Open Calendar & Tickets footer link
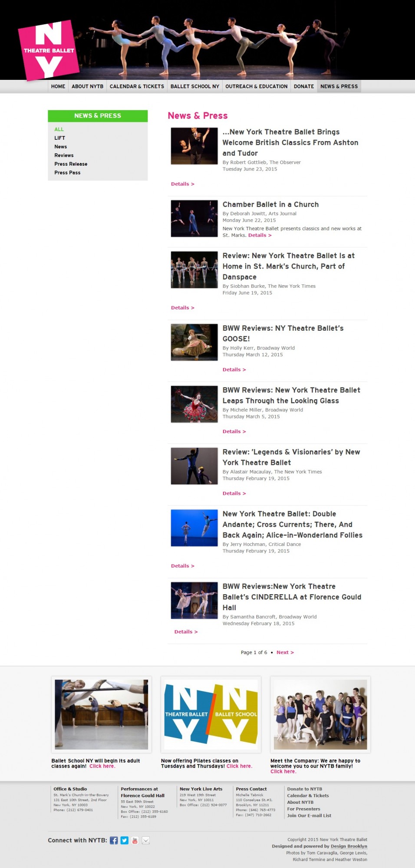 point(308,796)
